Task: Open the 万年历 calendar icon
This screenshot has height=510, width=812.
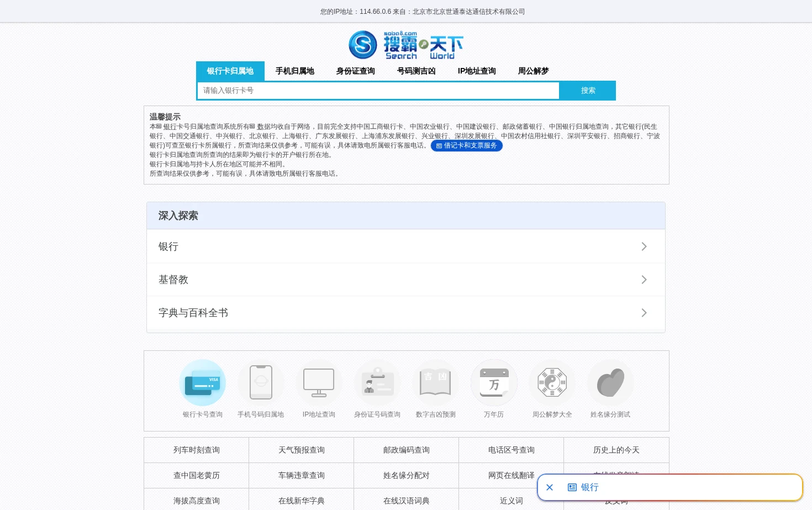Action: point(494,383)
